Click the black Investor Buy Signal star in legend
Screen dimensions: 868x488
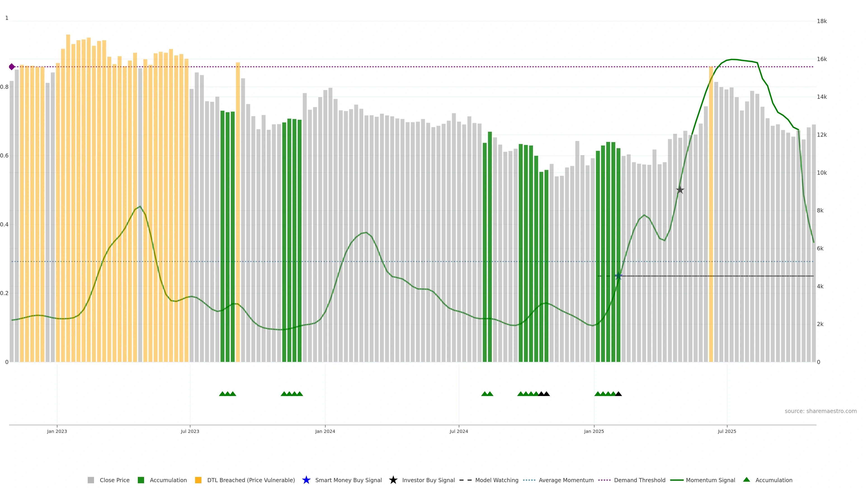tap(393, 480)
